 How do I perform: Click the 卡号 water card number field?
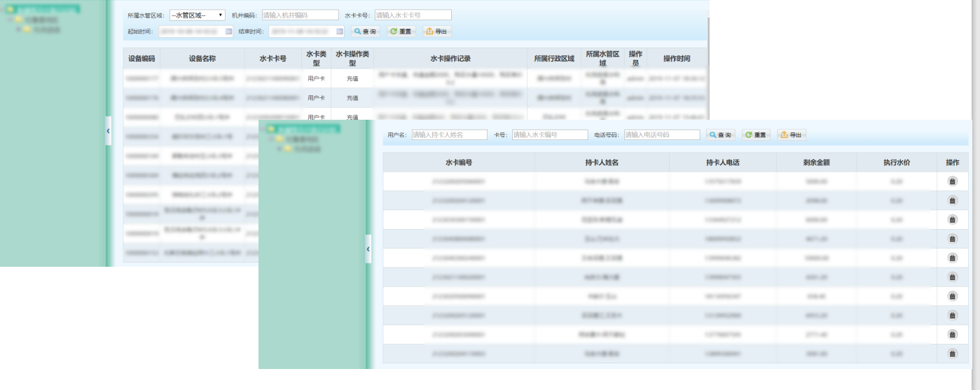pyautogui.click(x=550, y=134)
